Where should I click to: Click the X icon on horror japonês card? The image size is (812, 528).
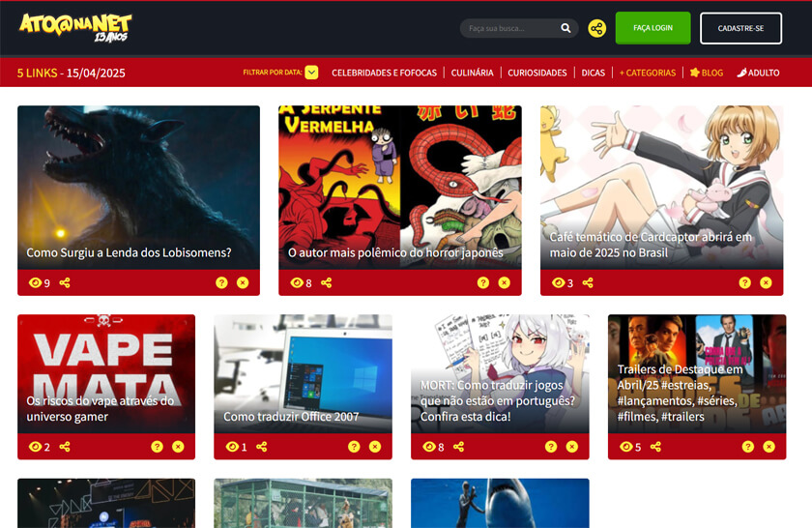point(504,282)
